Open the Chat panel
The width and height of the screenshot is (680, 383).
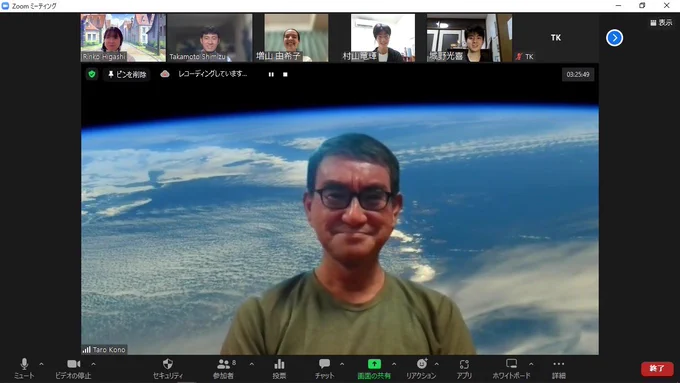tap(324, 369)
